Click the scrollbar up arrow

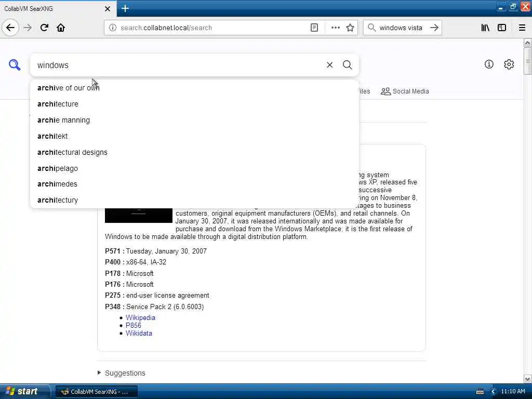tap(527, 43)
